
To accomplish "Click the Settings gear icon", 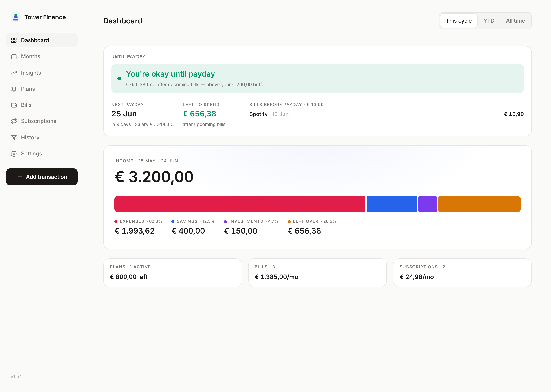I will [14, 154].
